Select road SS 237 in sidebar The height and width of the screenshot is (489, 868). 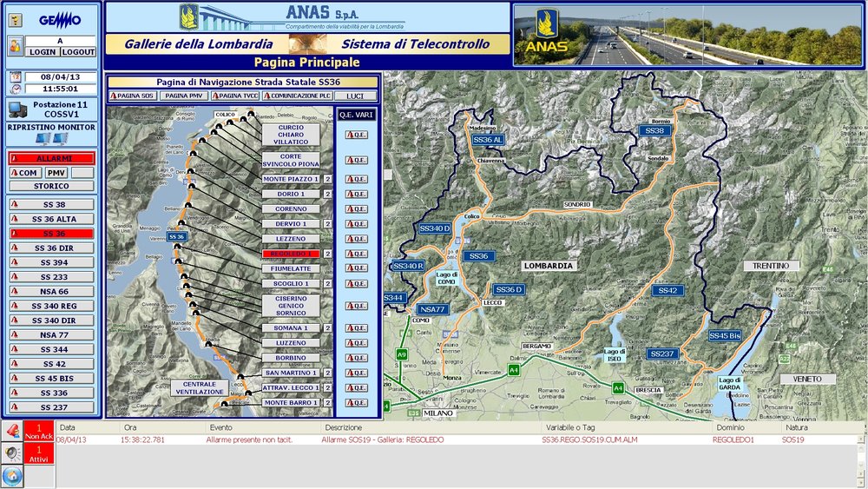click(x=51, y=407)
